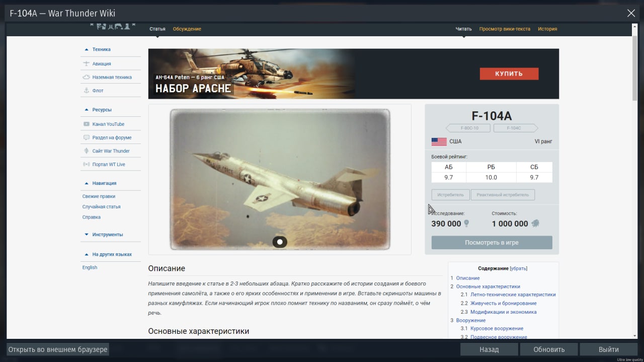This screenshot has height=362, width=644.
Task: Click the Обновить button
Action: coord(549,349)
